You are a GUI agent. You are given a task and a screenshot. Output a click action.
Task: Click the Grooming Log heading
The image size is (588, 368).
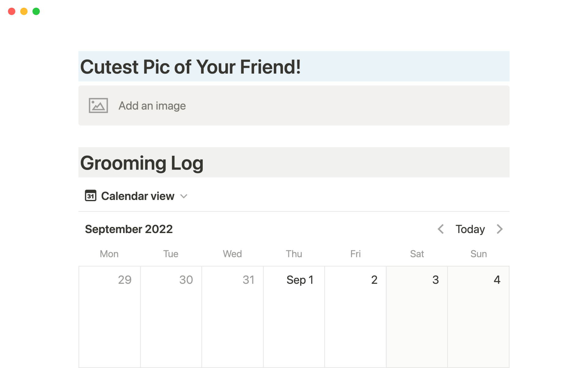click(142, 163)
